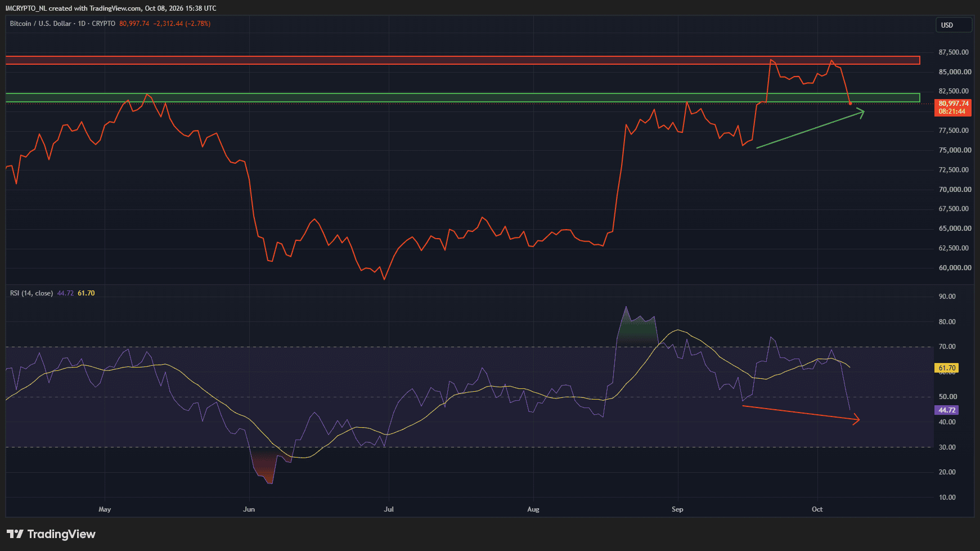Click the Oct label on the time axis

click(x=817, y=509)
